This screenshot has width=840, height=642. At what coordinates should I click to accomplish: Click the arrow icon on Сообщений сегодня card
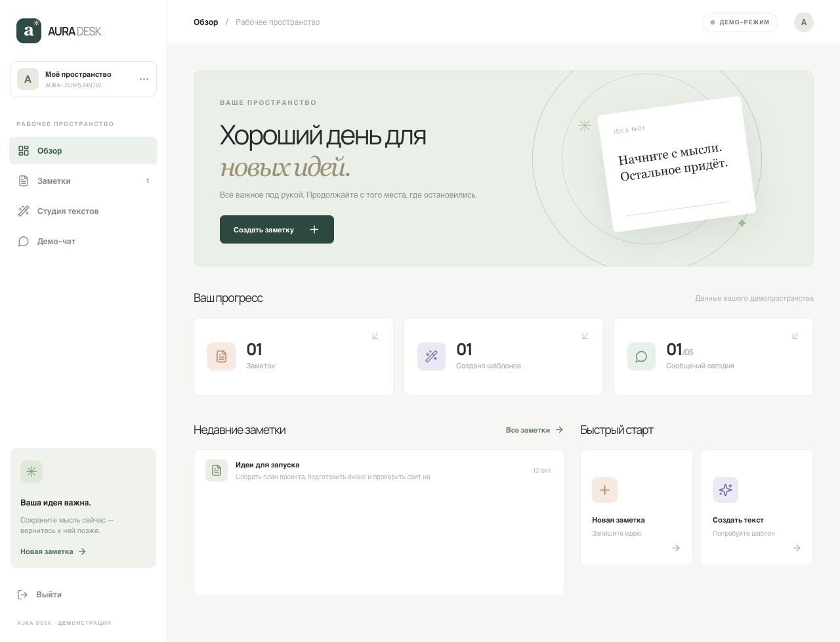tap(795, 336)
